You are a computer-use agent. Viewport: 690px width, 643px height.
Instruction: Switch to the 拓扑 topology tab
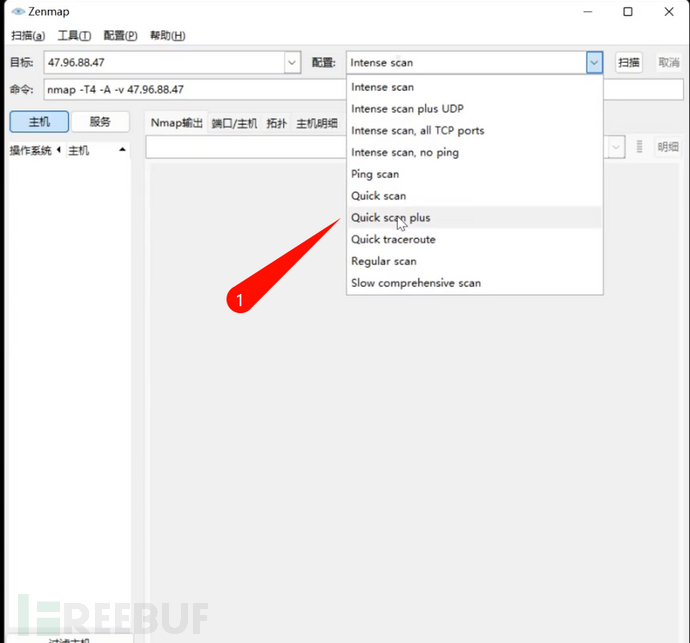point(276,124)
